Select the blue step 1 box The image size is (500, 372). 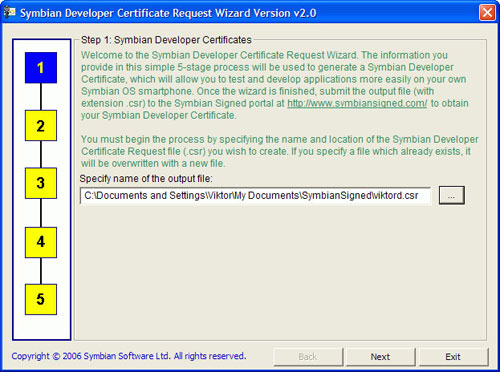(x=41, y=68)
